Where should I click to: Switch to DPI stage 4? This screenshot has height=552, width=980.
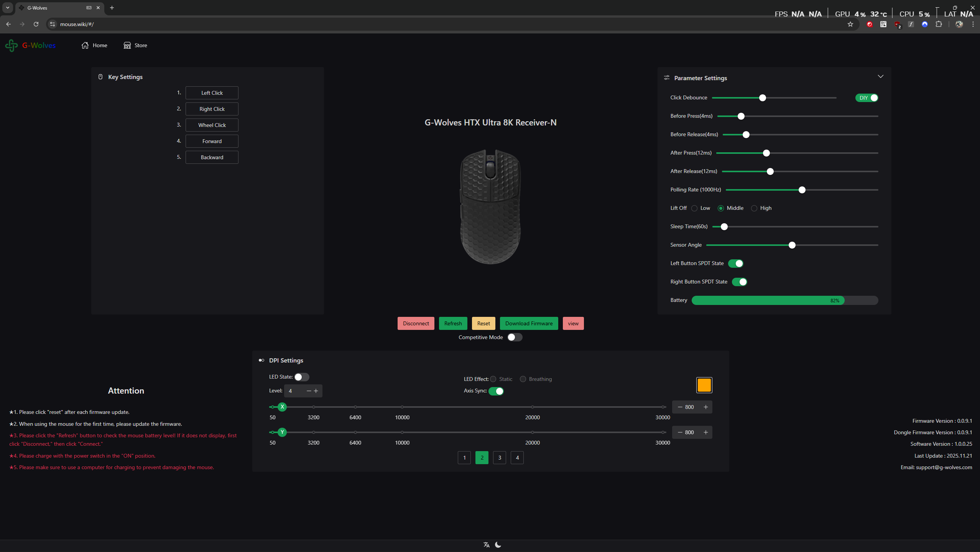point(517,458)
